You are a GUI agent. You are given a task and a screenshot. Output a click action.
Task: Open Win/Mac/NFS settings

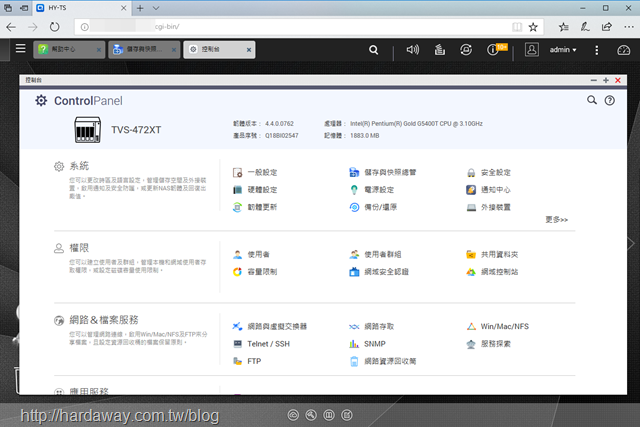[x=498, y=327]
